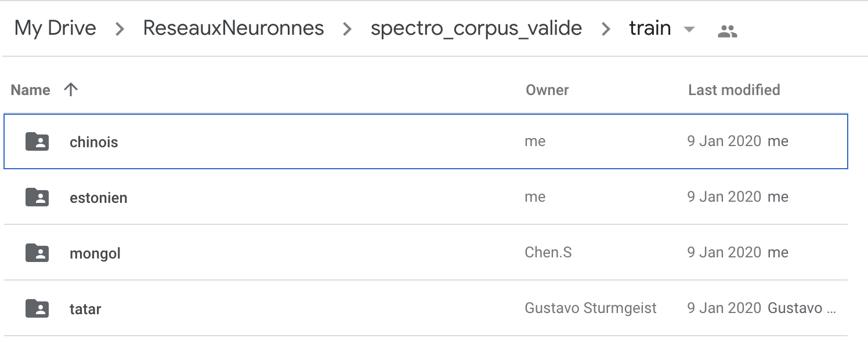
Task: Click owner Chen.S in mongol row
Action: 548,252
